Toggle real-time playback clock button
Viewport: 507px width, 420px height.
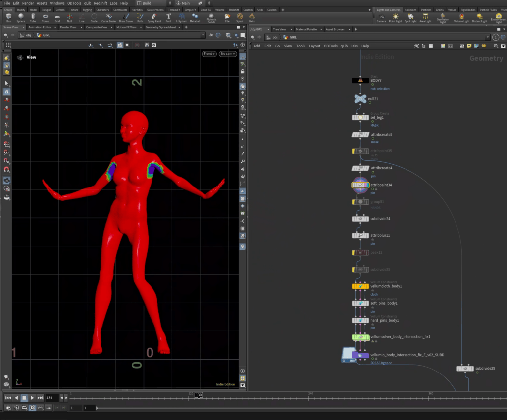click(x=32, y=408)
